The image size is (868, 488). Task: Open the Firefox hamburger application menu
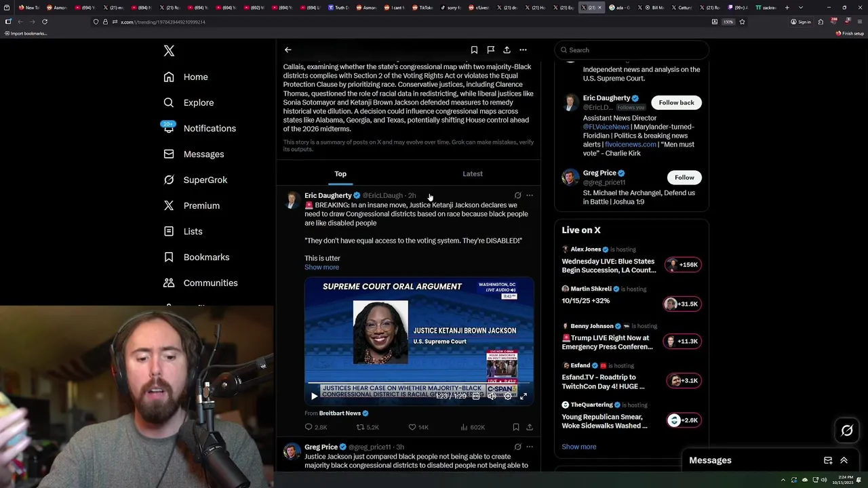[859, 22]
